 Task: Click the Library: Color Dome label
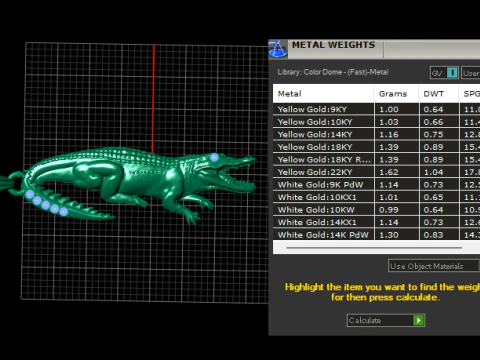[x=333, y=72]
